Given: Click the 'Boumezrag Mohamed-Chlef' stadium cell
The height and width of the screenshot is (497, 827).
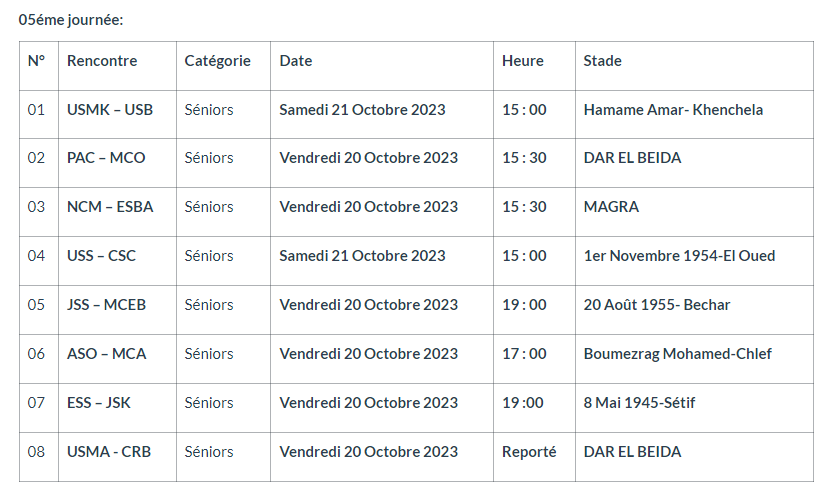Looking at the screenshot, I should pos(677,354).
